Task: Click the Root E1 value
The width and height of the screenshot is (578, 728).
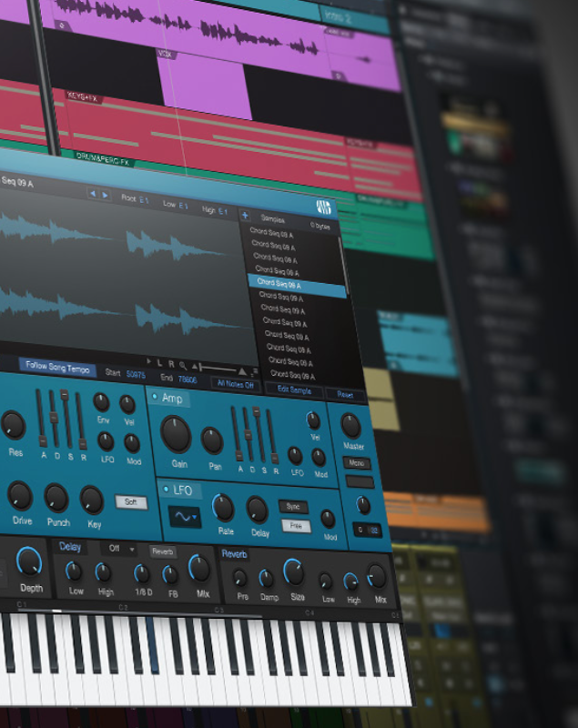Action: pos(144,200)
